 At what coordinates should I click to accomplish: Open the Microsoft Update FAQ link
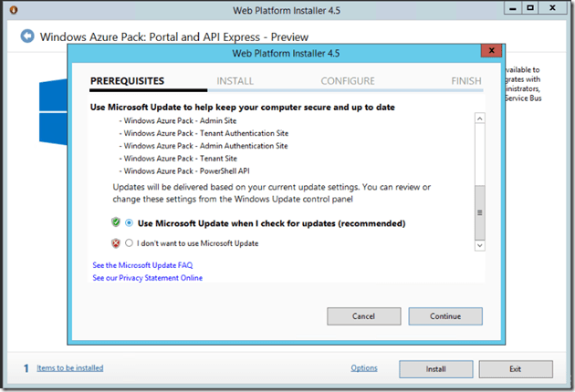tap(141, 265)
